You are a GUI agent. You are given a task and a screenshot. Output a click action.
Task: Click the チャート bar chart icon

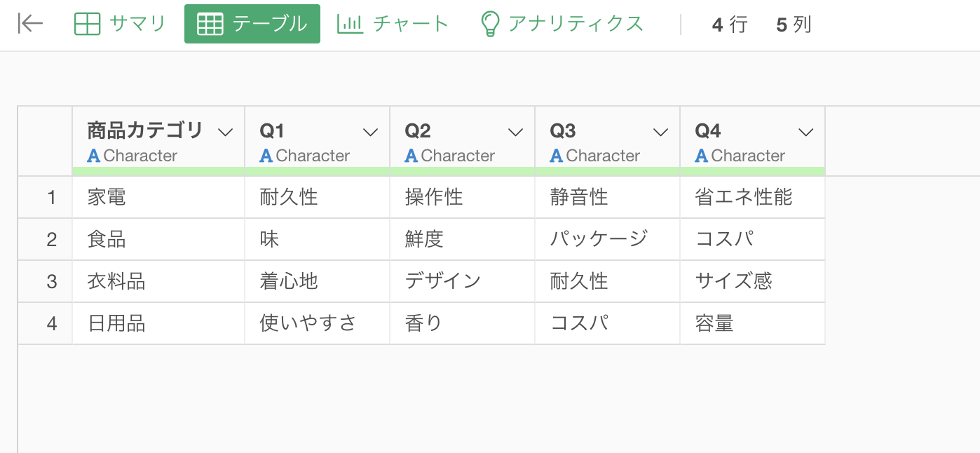pyautogui.click(x=350, y=24)
